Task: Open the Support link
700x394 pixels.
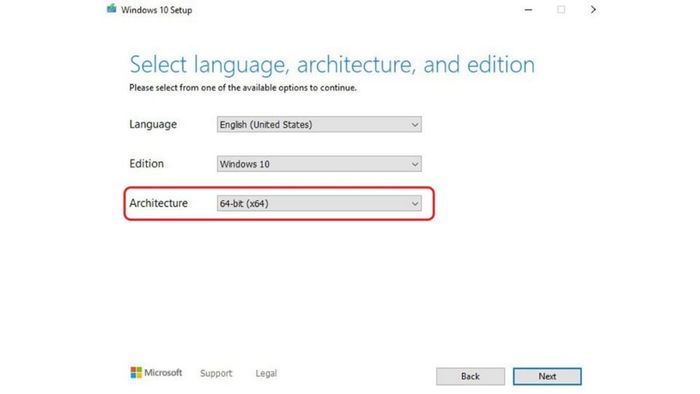Action: pyautogui.click(x=216, y=373)
